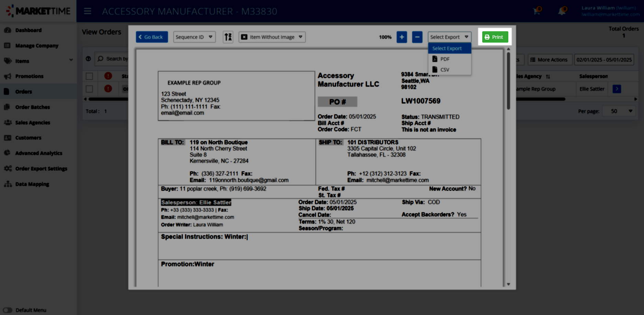Open the date range 02/01/2025 - 05/01/2025 picker
This screenshot has width=644, height=315.
604,59
